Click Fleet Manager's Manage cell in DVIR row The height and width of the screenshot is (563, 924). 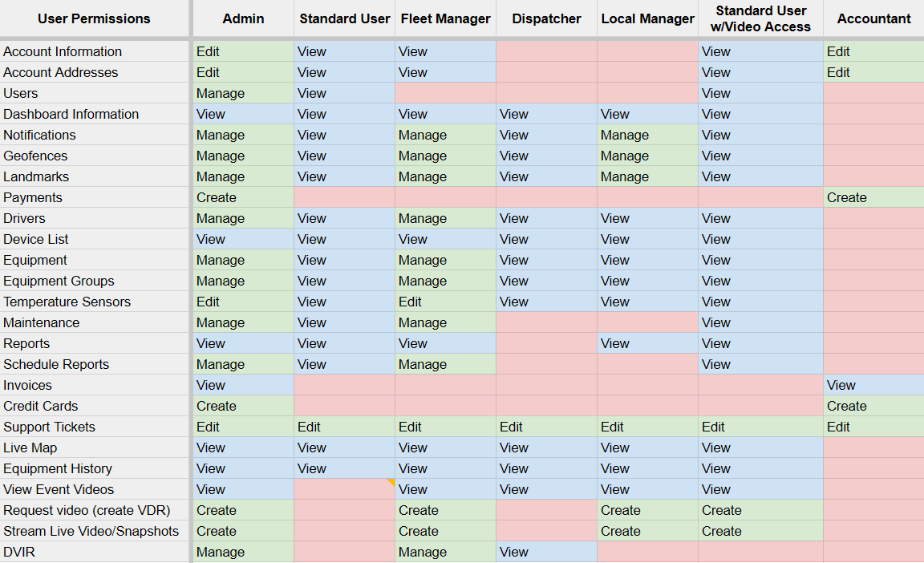(x=445, y=552)
